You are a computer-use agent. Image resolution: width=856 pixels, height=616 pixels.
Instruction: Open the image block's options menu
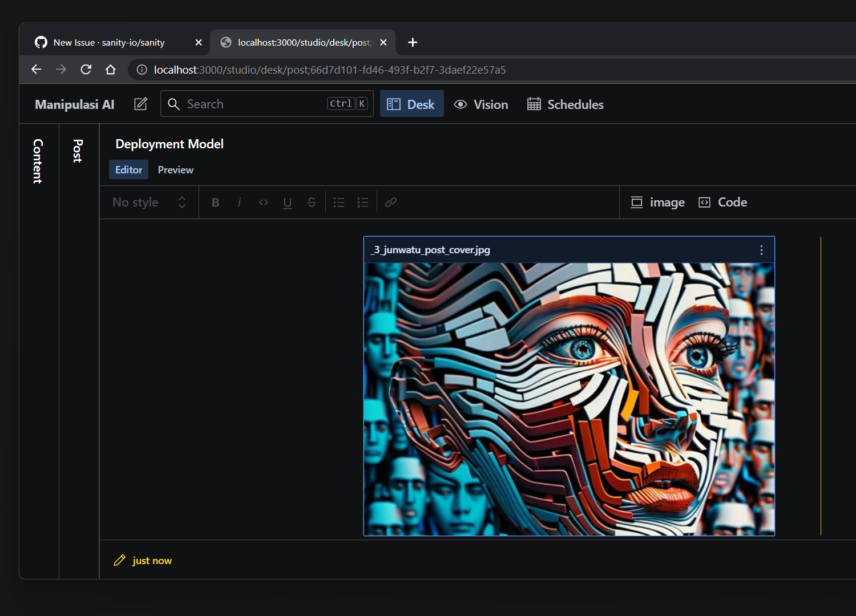pyautogui.click(x=761, y=249)
